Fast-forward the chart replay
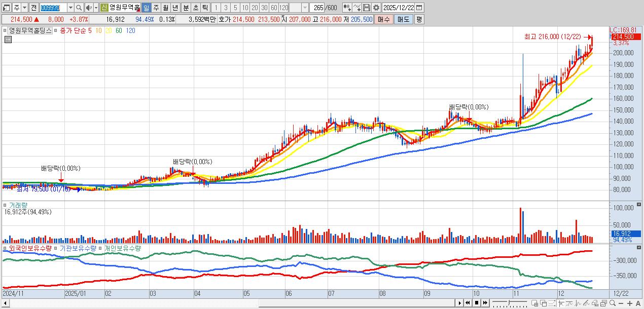Viewport: 644px width, 309px height. coord(485,303)
